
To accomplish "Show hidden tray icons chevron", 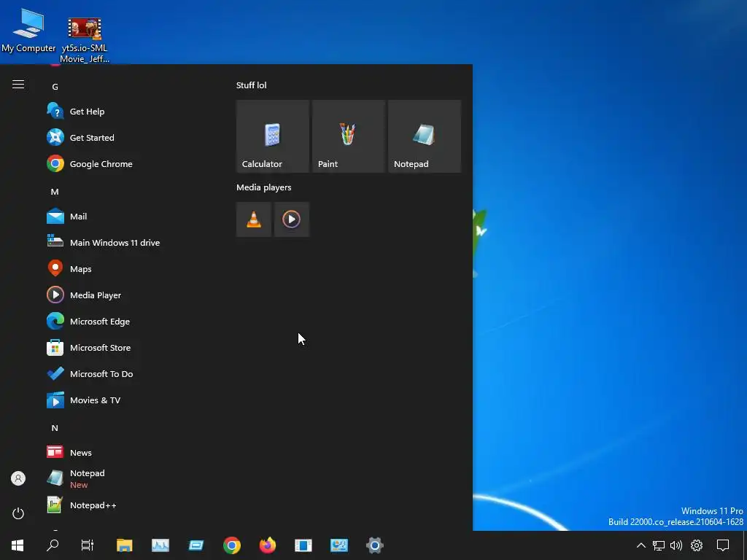I will click(640, 545).
